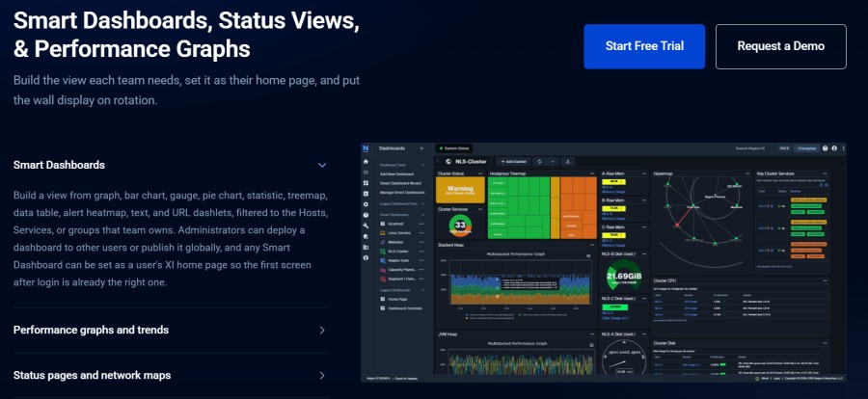Click the refresh icon next to Add Dashlet
The height and width of the screenshot is (399, 868).
[x=539, y=162]
